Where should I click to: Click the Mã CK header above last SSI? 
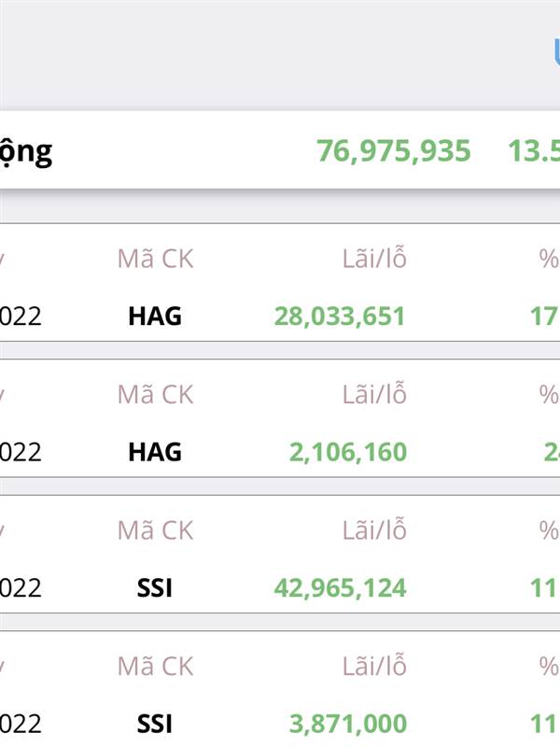pos(155,666)
